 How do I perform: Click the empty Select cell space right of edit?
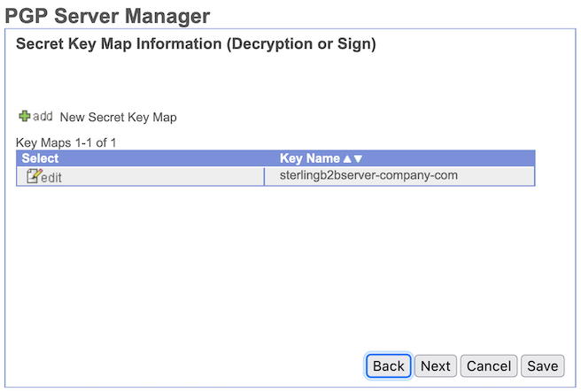click(159, 177)
